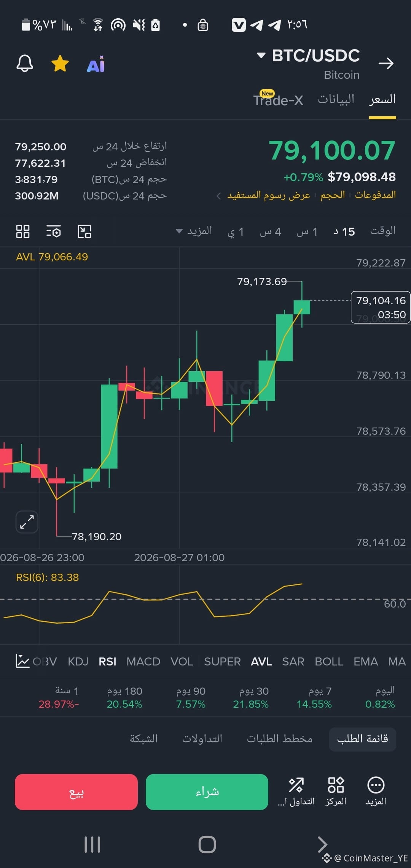Tap today's change 0.82%
The image size is (411, 868).
(380, 704)
